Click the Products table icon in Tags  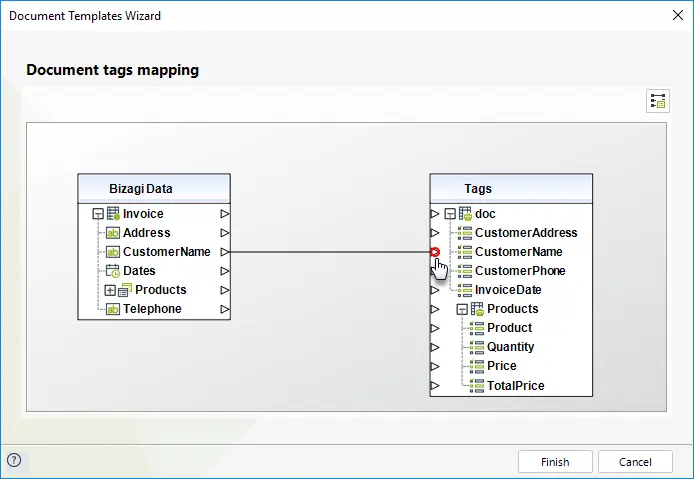tap(477, 309)
